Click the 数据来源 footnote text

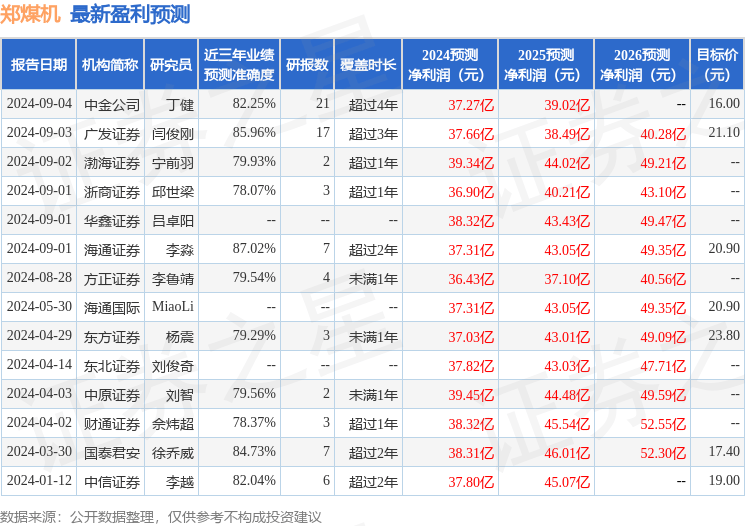pos(161,517)
